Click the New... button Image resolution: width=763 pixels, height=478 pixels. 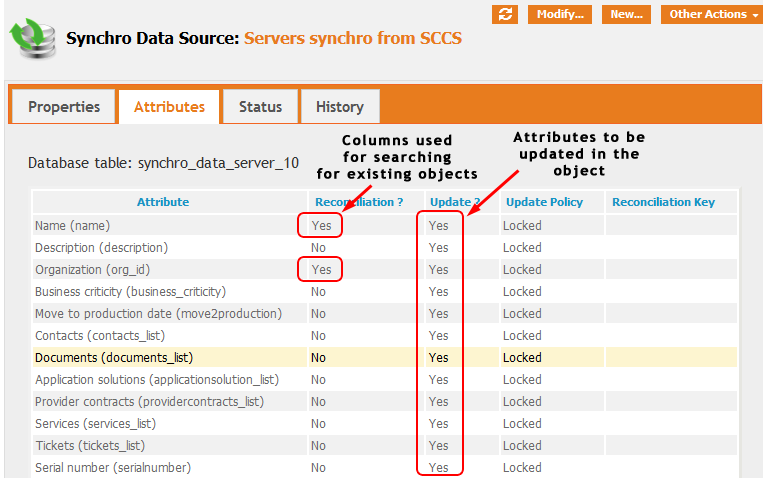pyautogui.click(x=626, y=14)
